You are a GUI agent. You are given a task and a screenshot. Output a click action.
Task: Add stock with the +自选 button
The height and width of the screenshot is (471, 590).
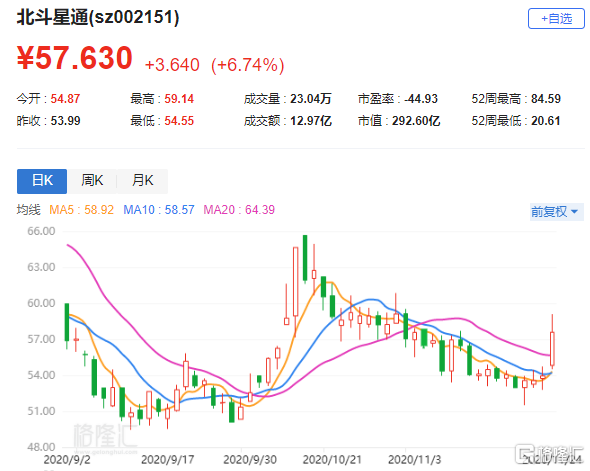(556, 18)
